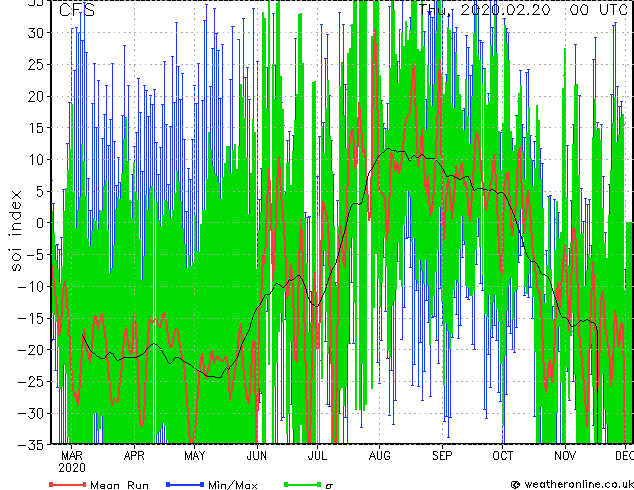Click the y-axis value 30
Viewport: 634px width, 490px height.
[36, 33]
